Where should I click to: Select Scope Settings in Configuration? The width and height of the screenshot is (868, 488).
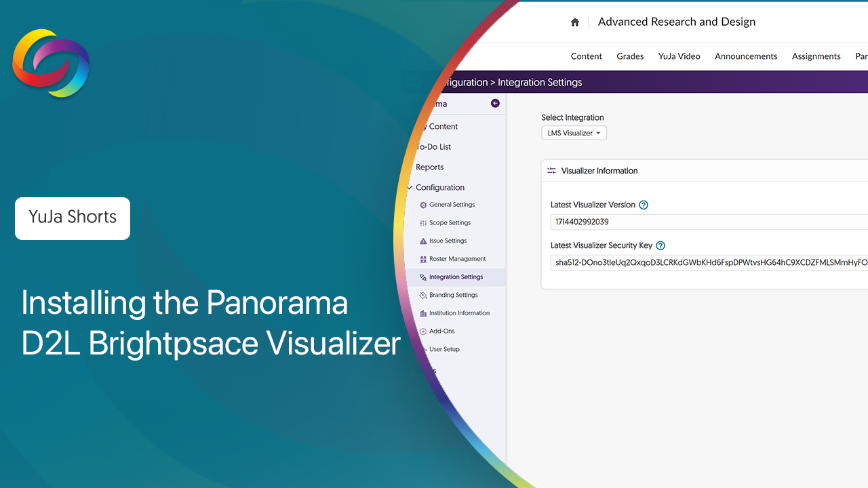coord(450,223)
